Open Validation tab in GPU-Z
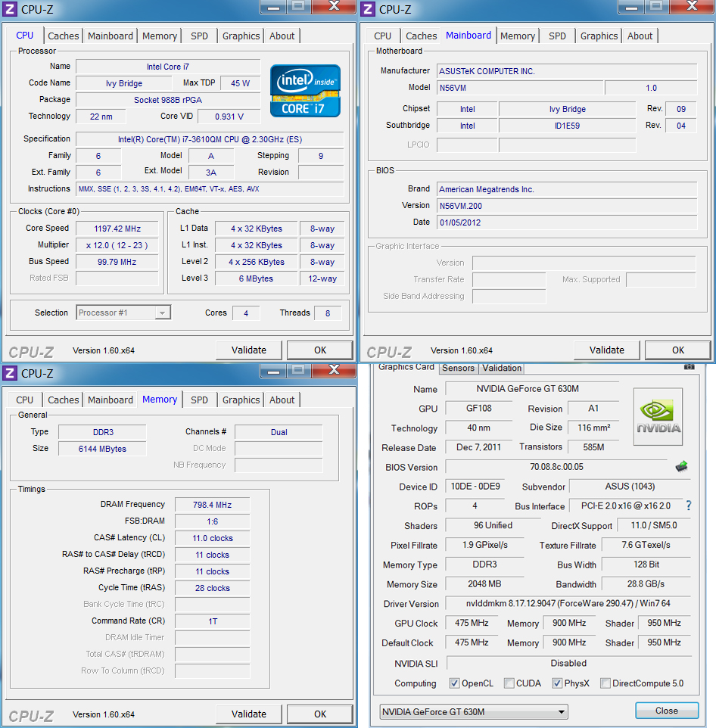The height and width of the screenshot is (728, 716). tap(502, 368)
